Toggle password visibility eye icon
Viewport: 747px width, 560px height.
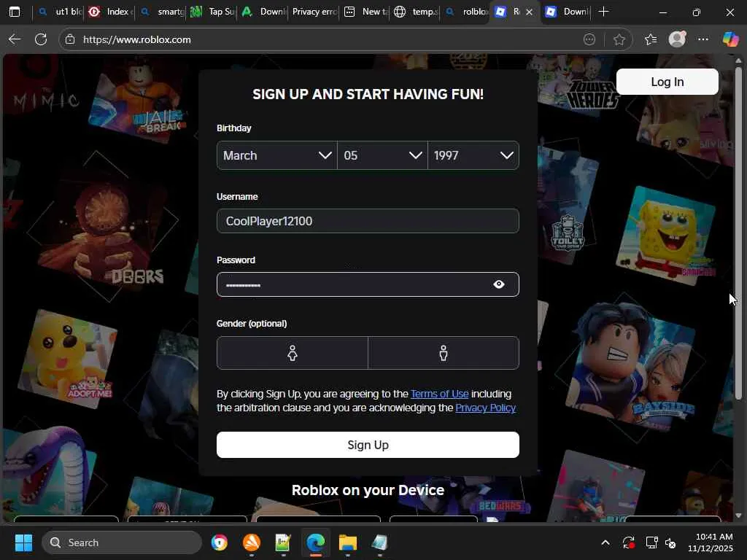click(x=499, y=284)
